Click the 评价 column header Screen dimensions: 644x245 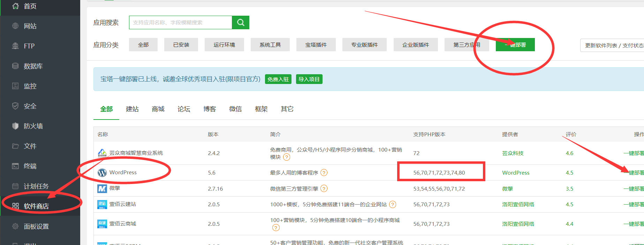pyautogui.click(x=571, y=134)
